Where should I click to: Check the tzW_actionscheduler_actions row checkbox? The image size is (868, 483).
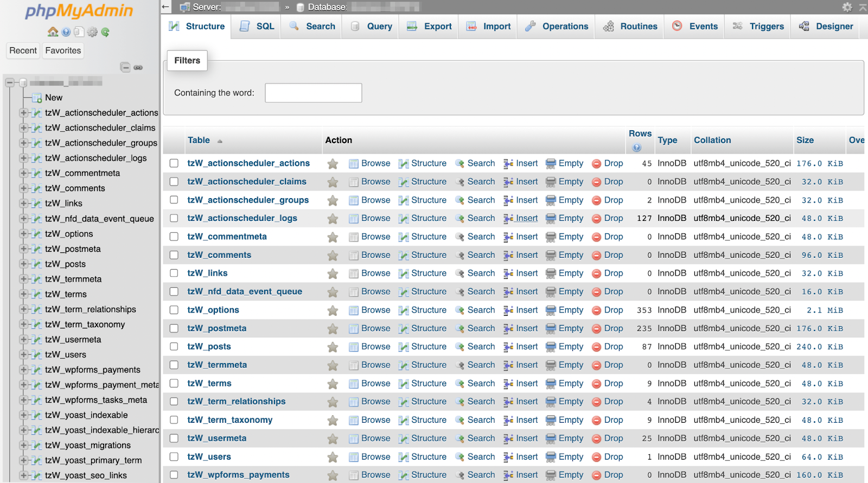click(174, 163)
